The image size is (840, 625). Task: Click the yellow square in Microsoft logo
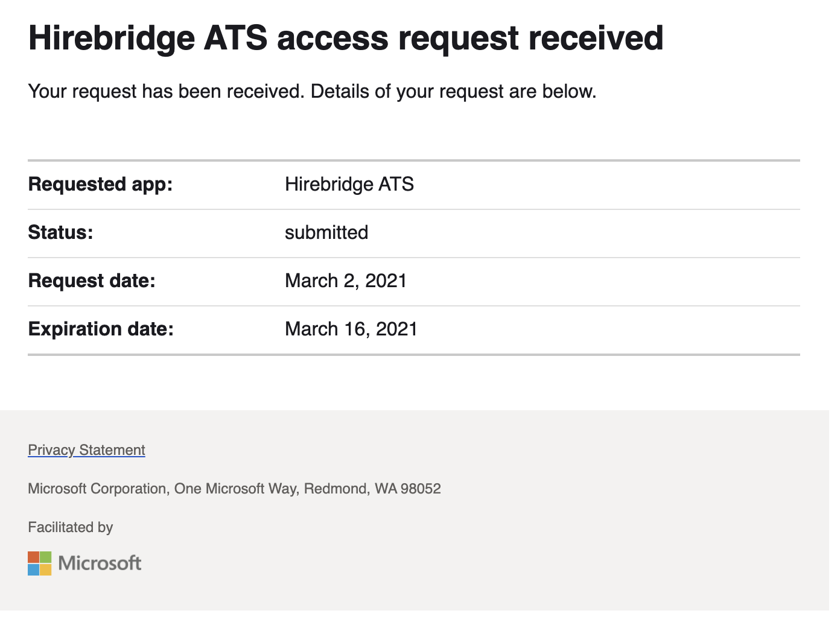click(x=45, y=569)
